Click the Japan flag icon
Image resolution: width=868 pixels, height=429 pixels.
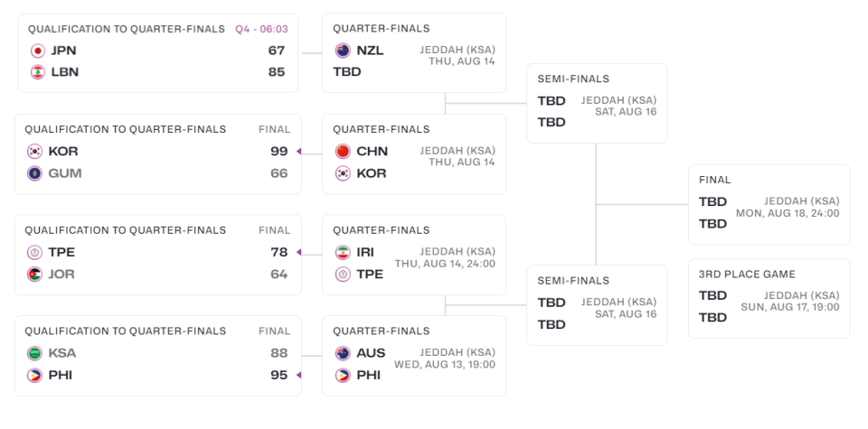tap(38, 51)
